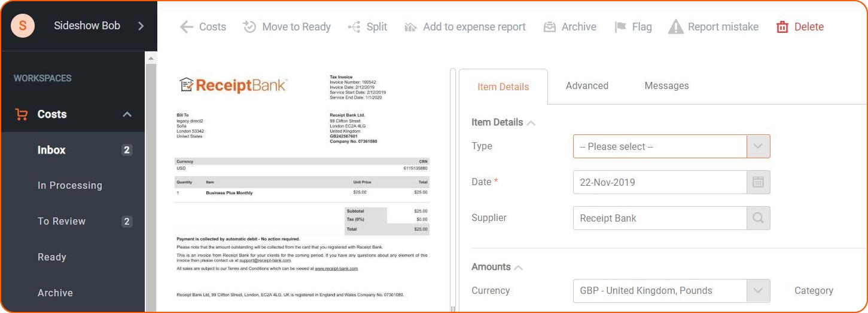868x313 pixels.
Task: Click the Add to expense report icon
Action: coord(410,27)
